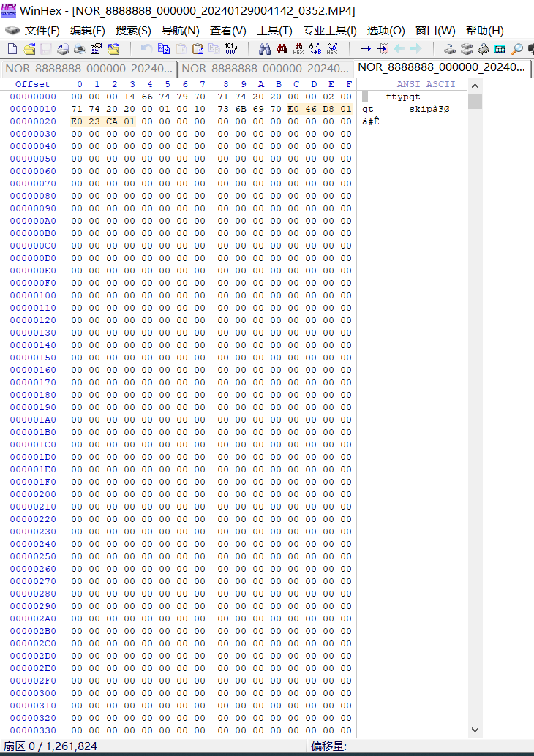
Task: Click the Offset column header
Action: [x=32, y=84]
